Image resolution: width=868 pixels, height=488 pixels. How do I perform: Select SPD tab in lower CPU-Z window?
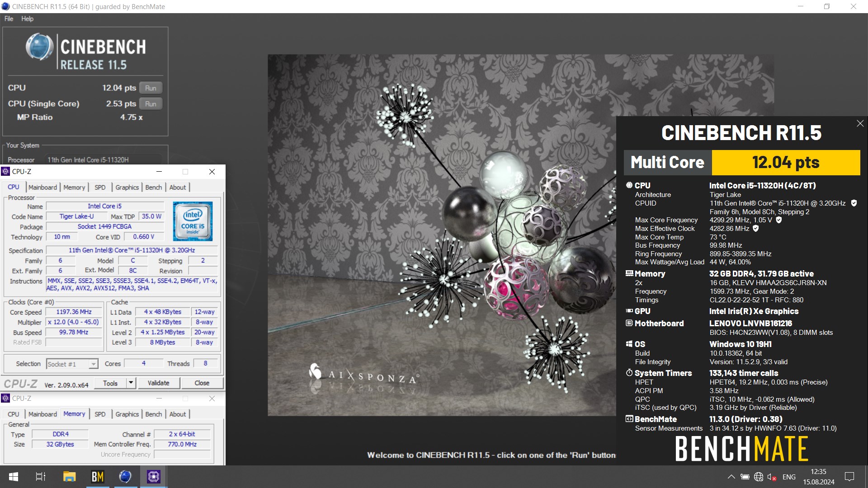[x=100, y=414]
